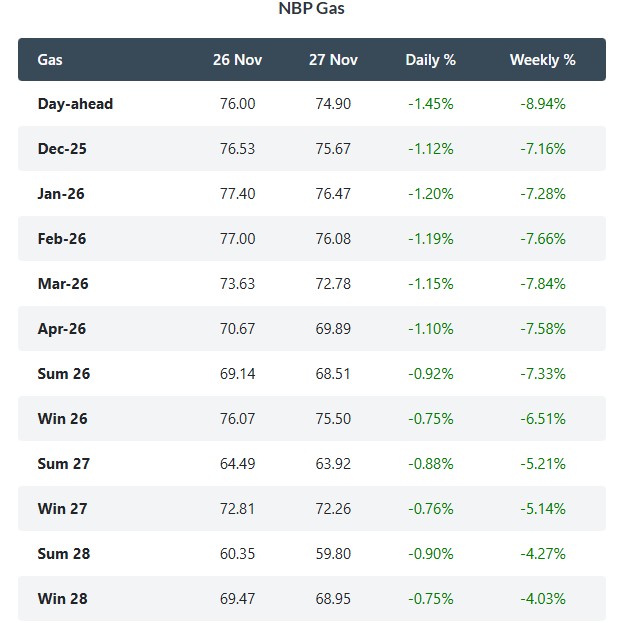Viewport: 622px width, 623px height.
Task: Select the Win 26 row label
Action: [x=63, y=419]
